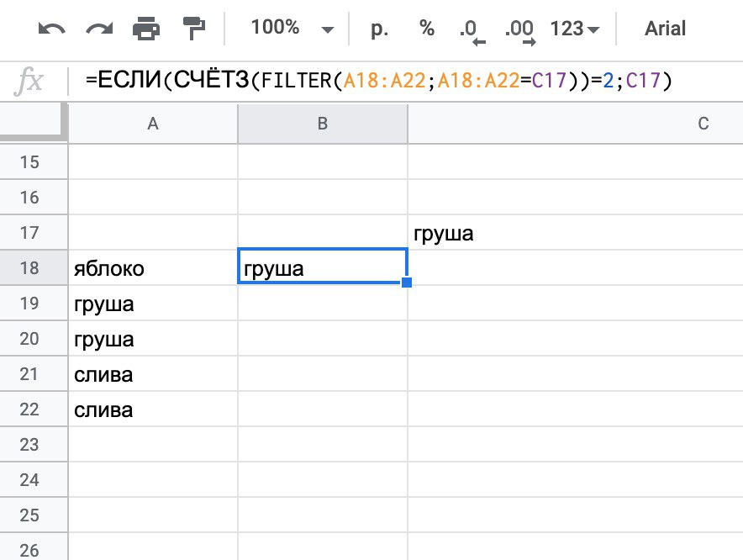Open the Arial font dropdown
Screen dimensions: 743x560
point(665,29)
